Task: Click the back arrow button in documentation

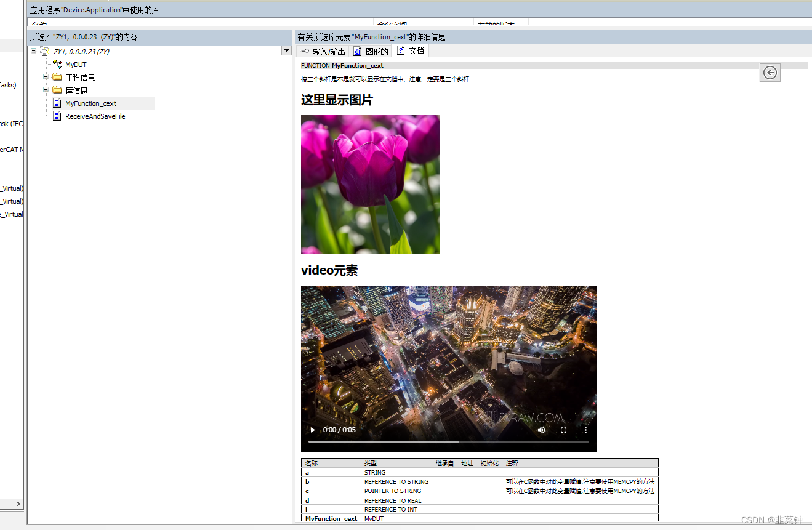Action: click(770, 73)
